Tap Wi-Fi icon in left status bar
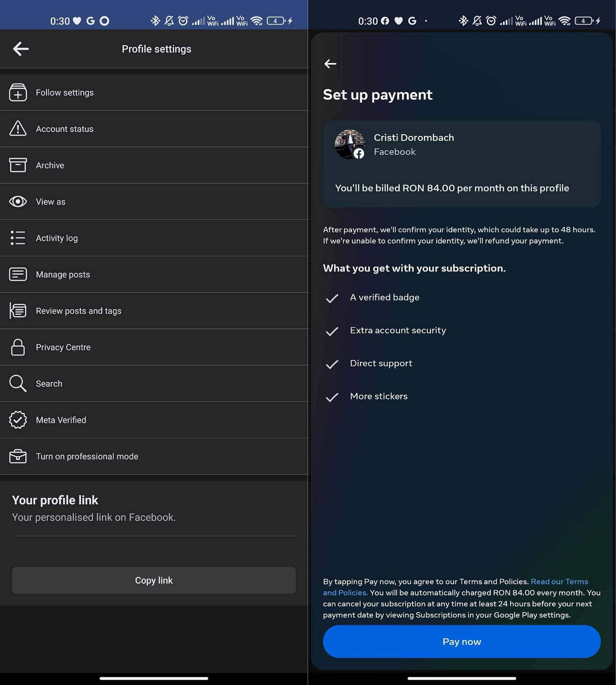This screenshot has height=685, width=616. (256, 20)
